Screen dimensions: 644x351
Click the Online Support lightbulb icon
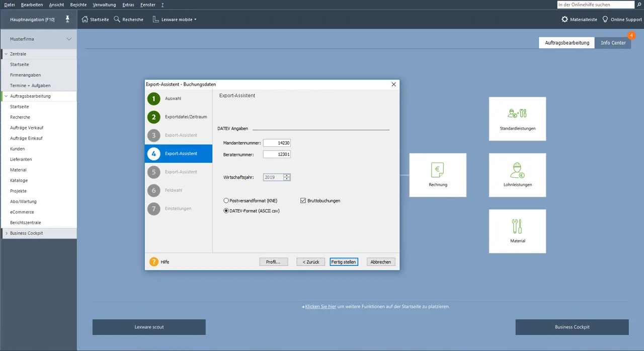coord(605,19)
